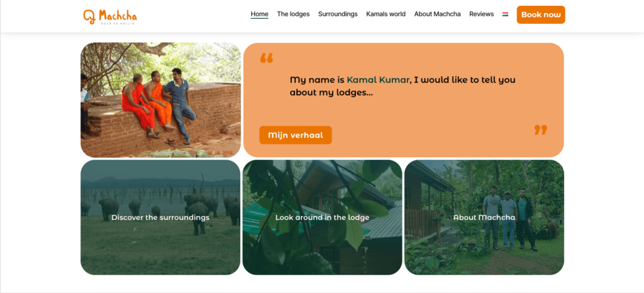Open the Home menu item
Image resolution: width=644 pixels, height=293 pixels.
coord(260,14)
